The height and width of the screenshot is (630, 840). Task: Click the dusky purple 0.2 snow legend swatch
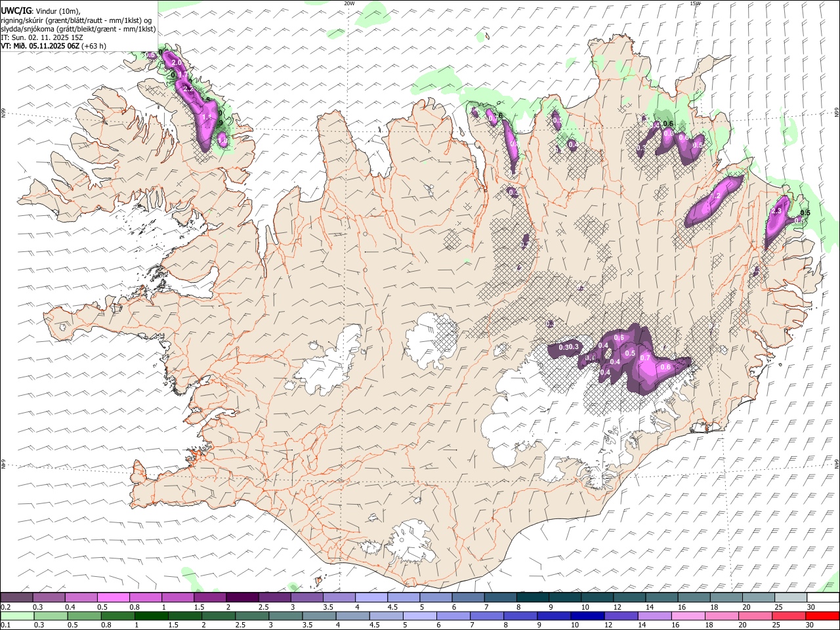click(16, 597)
